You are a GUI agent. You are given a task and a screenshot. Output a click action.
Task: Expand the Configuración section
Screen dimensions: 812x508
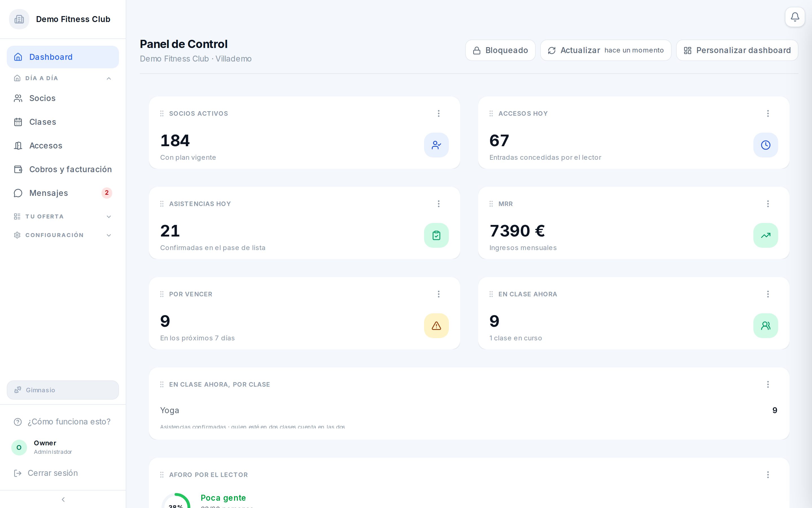pos(63,235)
